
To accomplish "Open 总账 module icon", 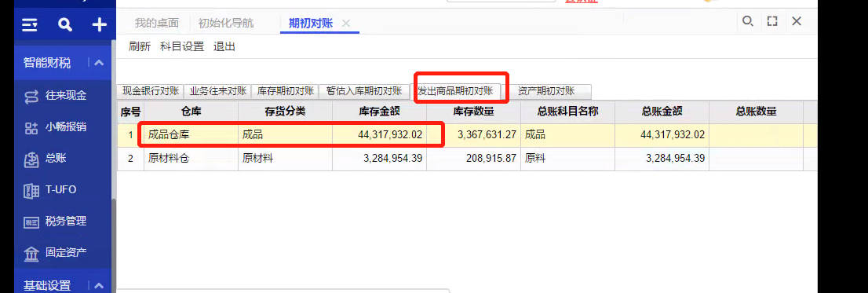I will 31,159.
